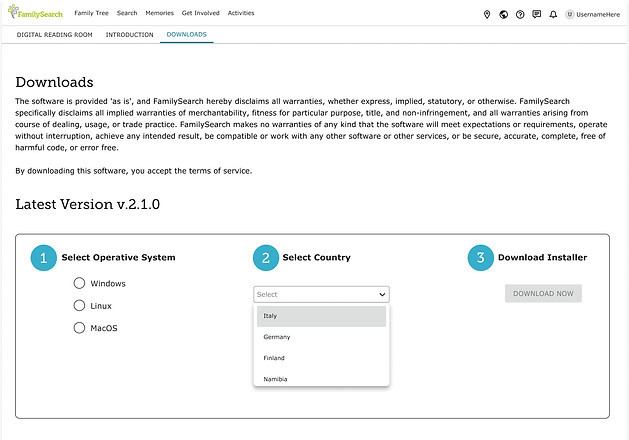
Task: Choose Italy from country list
Action: [x=321, y=316]
